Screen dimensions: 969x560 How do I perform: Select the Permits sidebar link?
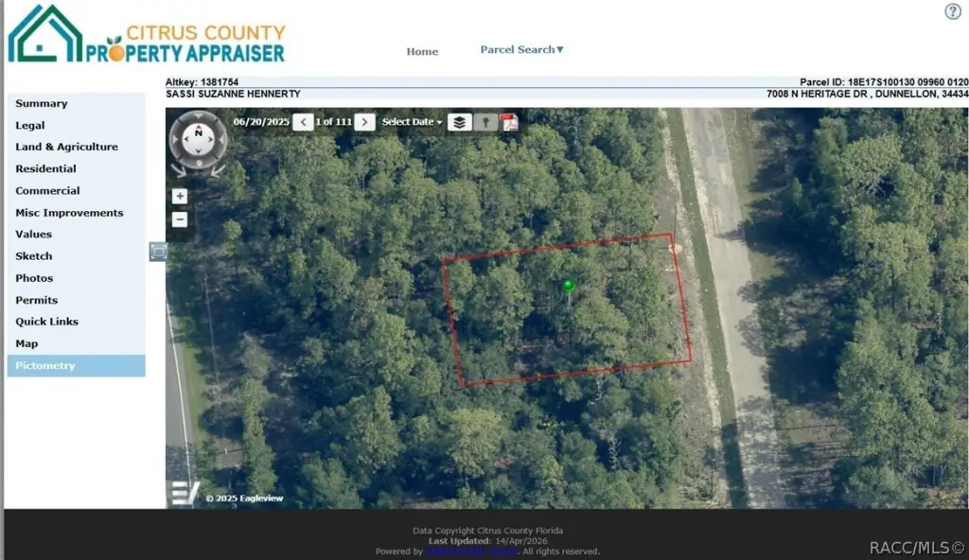coord(37,300)
